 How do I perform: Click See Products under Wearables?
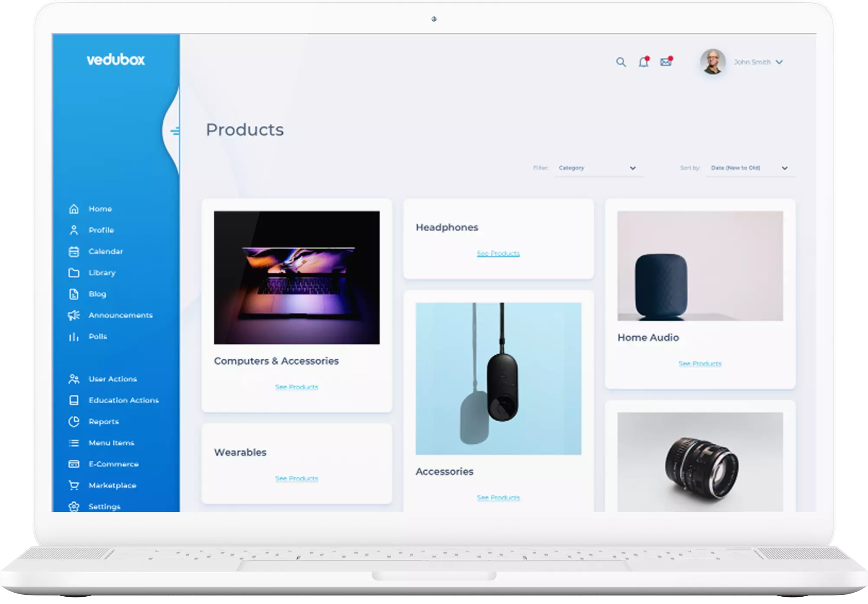point(296,479)
